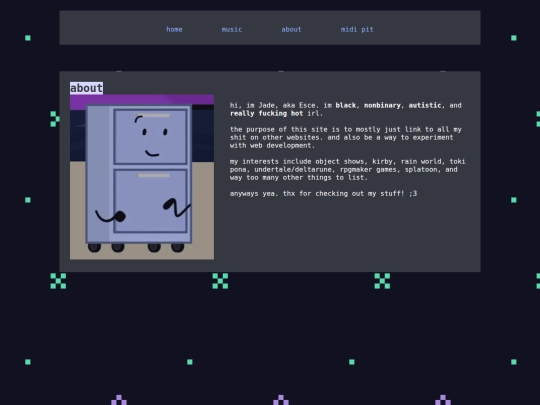Image resolution: width=540 pixels, height=405 pixels.
Task: Click the paragraph starting "my interests include"
Action: click(x=347, y=169)
